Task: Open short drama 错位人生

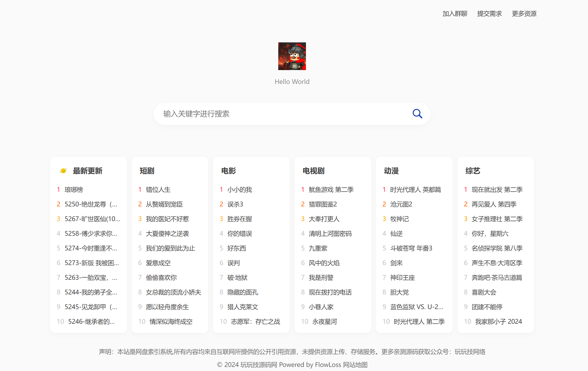Action: pyautogui.click(x=158, y=190)
